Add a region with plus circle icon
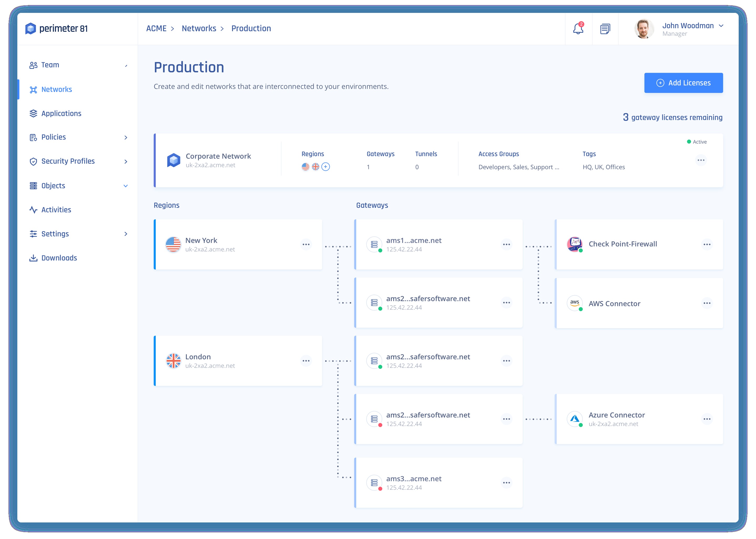Image resolution: width=756 pixels, height=539 pixels. click(x=325, y=167)
